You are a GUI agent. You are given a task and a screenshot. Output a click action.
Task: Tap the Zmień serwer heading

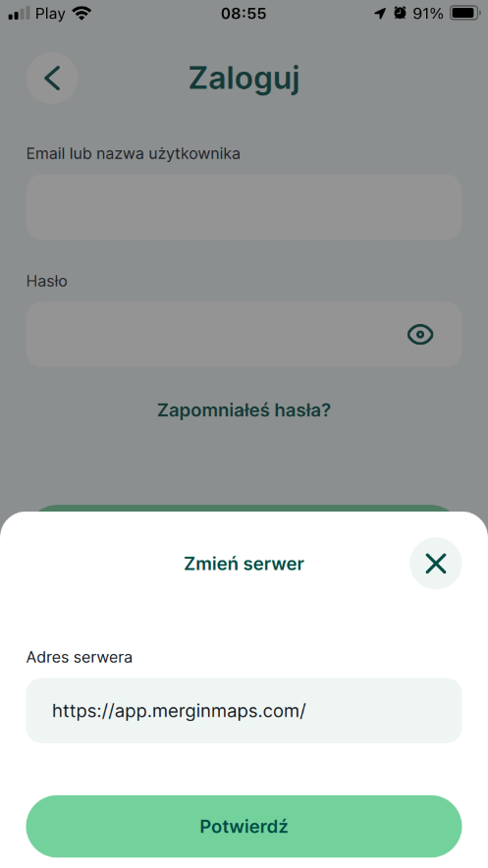point(244,564)
